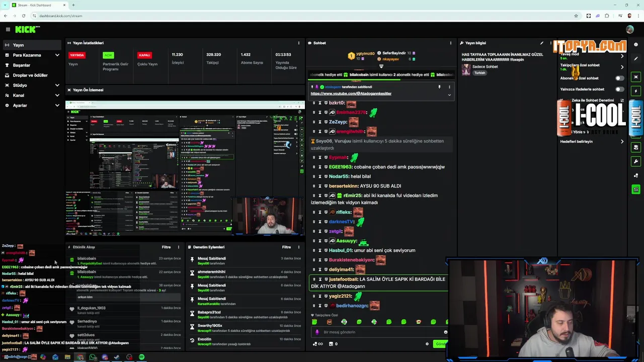Open the pinned YouTube link
Screen dimensions: 644x362
pyautogui.click(x=351, y=94)
